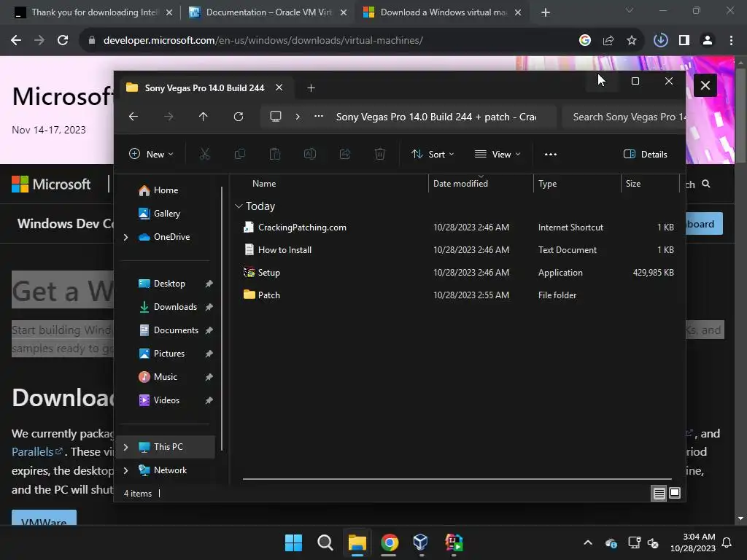Image resolution: width=747 pixels, height=560 pixels.
Task: Open Documents in quick access
Action: point(176,330)
